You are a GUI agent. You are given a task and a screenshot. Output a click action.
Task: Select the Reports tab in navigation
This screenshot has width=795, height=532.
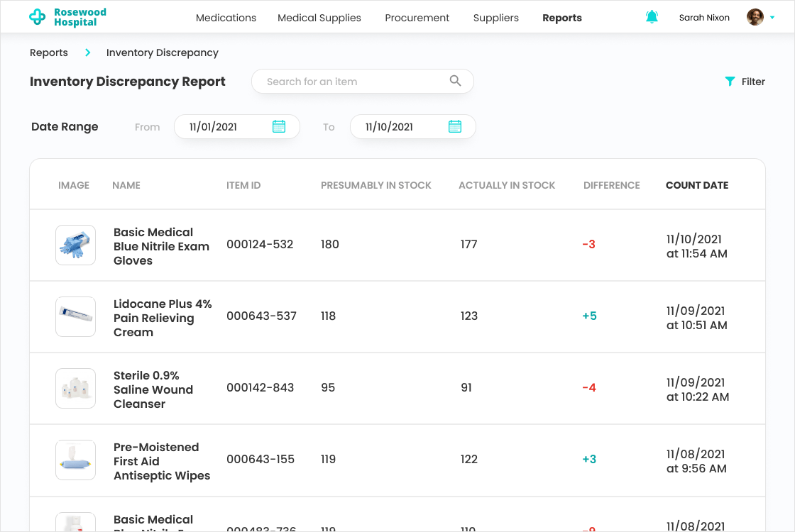pyautogui.click(x=561, y=18)
